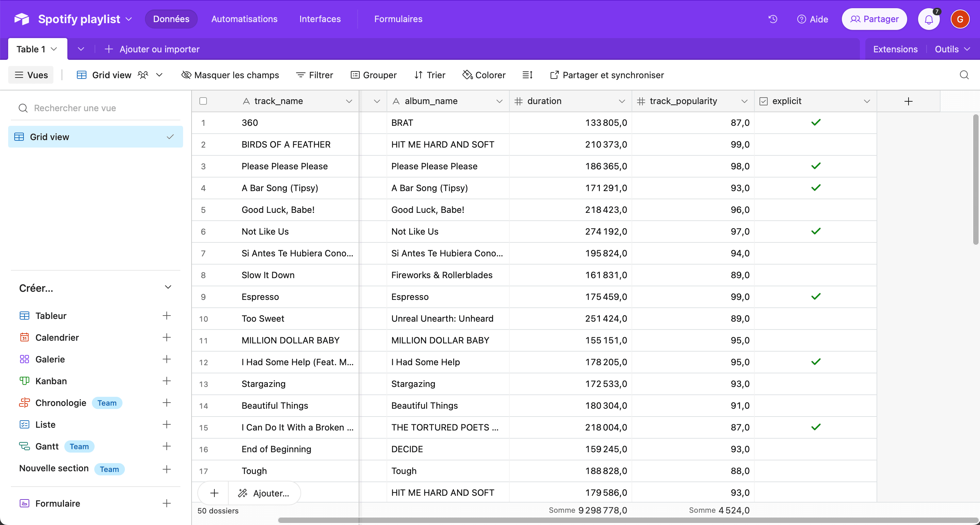
Task: Uncheck explicit for the 360 row
Action: [816, 122]
